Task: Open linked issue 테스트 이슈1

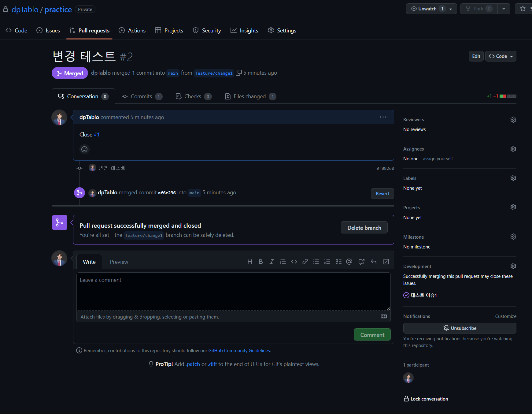Action: point(423,295)
